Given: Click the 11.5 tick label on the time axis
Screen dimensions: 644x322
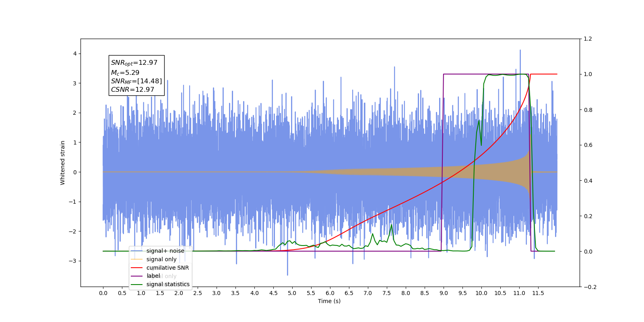Looking at the screenshot, I should point(538,293).
